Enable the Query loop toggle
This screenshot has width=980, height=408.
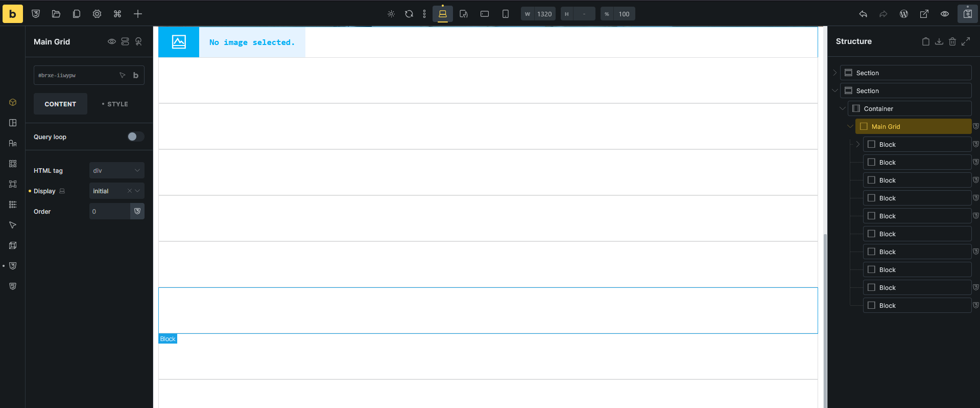pyautogui.click(x=135, y=137)
